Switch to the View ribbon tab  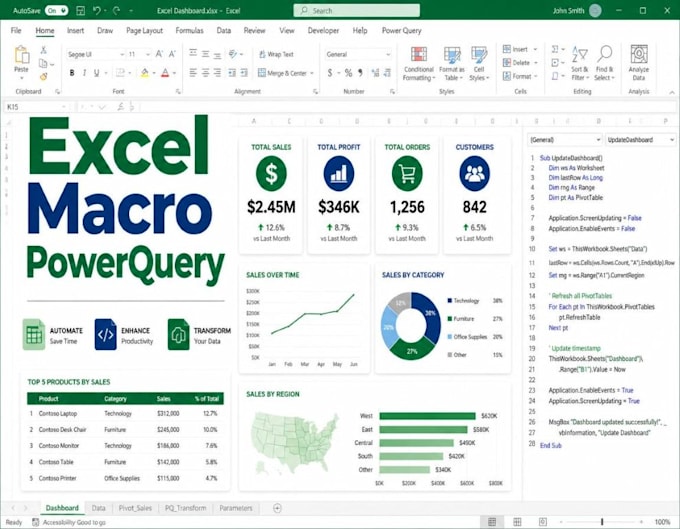[287, 30]
